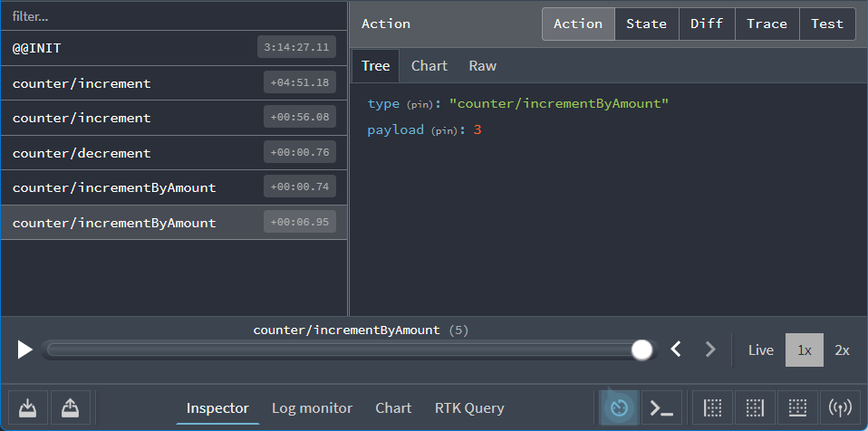Dock panel to the left icon
This screenshot has height=431, width=868.
click(712, 408)
